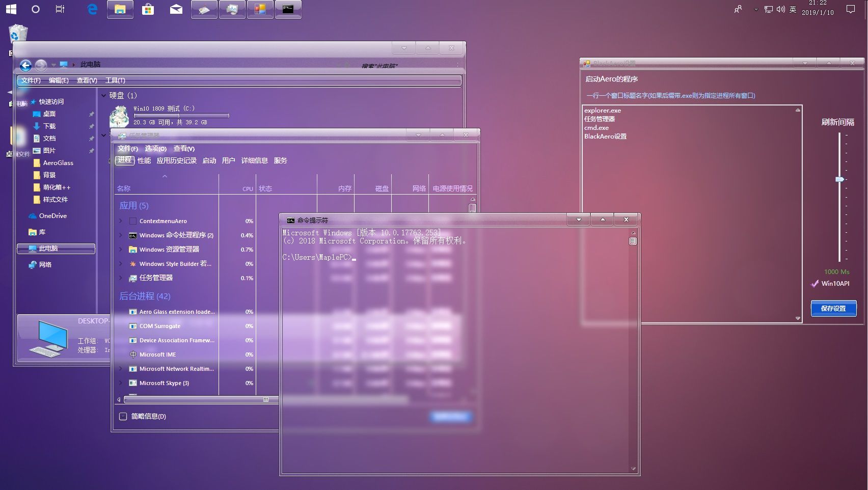Image resolution: width=868 pixels, height=490 pixels.
Task: Switch to the cmd taskbar icon
Action: (288, 9)
